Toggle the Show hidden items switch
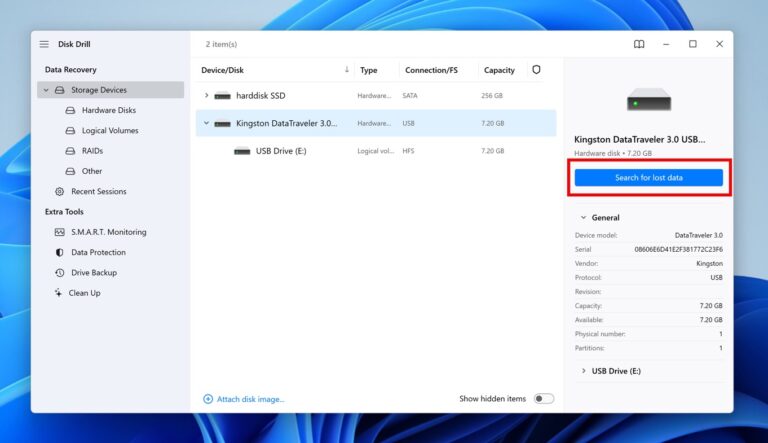This screenshot has width=768, height=443. tap(544, 398)
